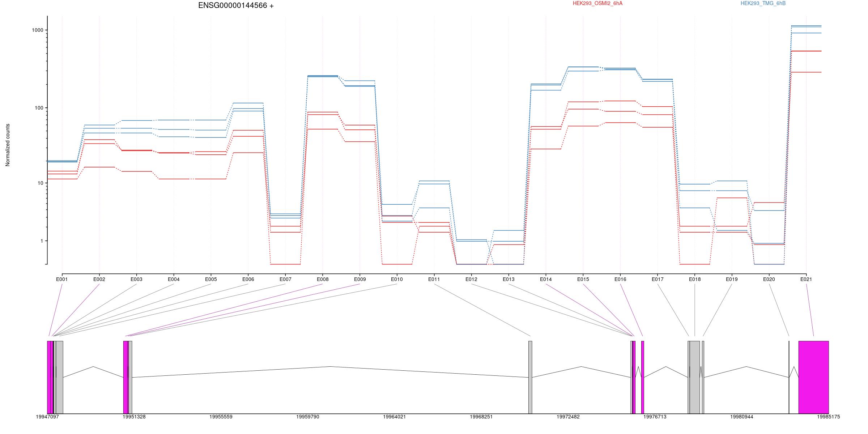Select the HEK293_TMG_6hB legend label
This screenshot has height=434, width=868.
(763, 3)
